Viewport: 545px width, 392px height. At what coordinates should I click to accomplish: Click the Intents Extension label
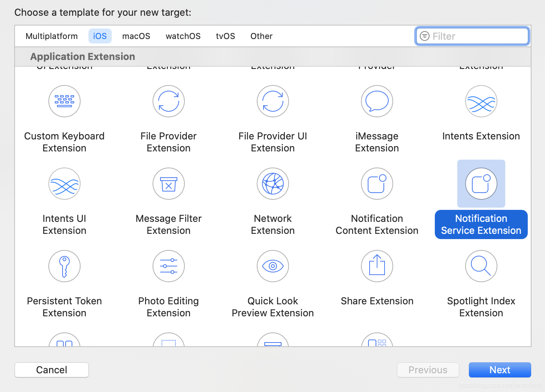pyautogui.click(x=481, y=136)
